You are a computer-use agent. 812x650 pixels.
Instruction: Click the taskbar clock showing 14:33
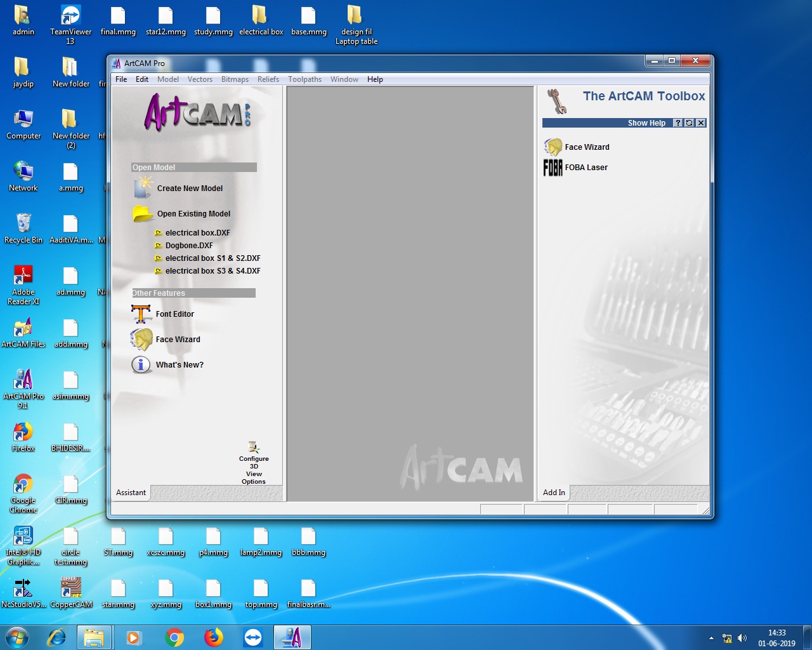[x=776, y=638]
